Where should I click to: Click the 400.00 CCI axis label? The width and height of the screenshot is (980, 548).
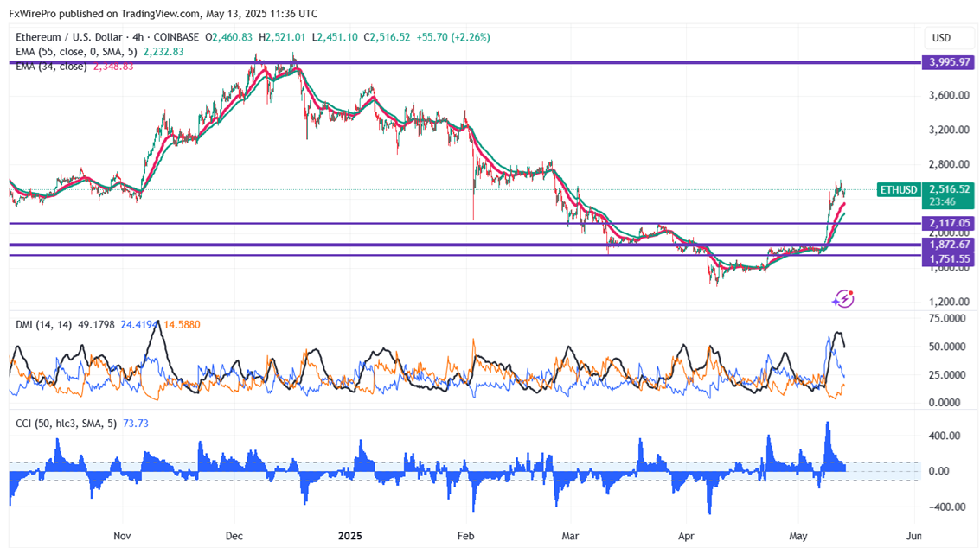pos(945,436)
